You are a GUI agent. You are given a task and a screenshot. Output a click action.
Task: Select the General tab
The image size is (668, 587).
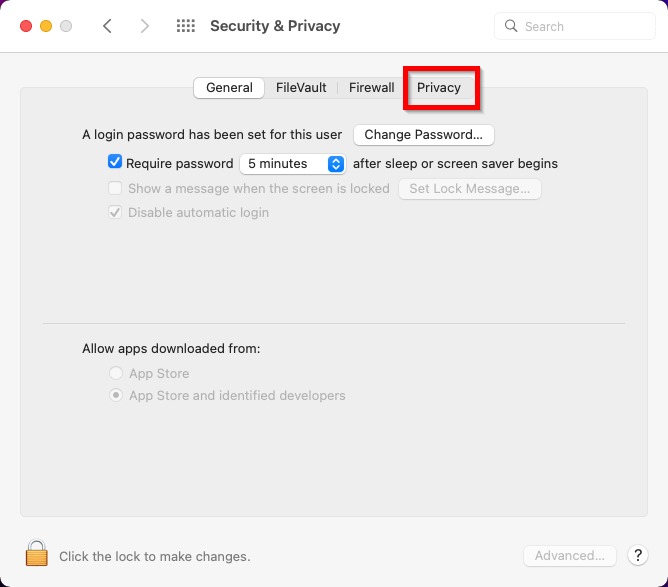coord(229,87)
